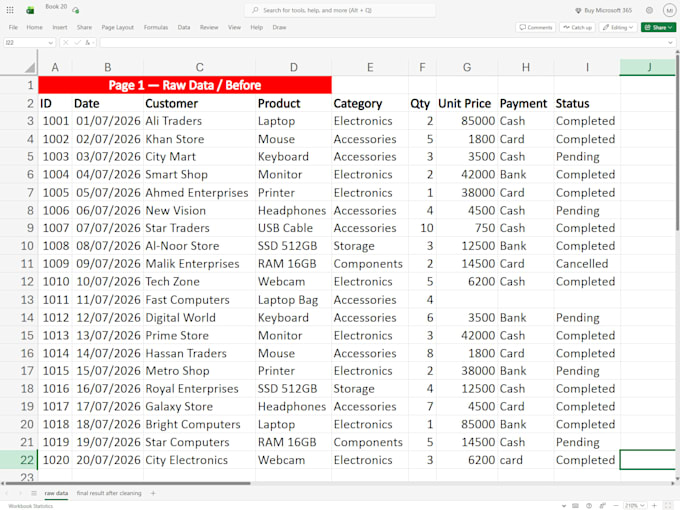This screenshot has height=510, width=680.
Task: Open the Comments pane button
Action: point(536,27)
